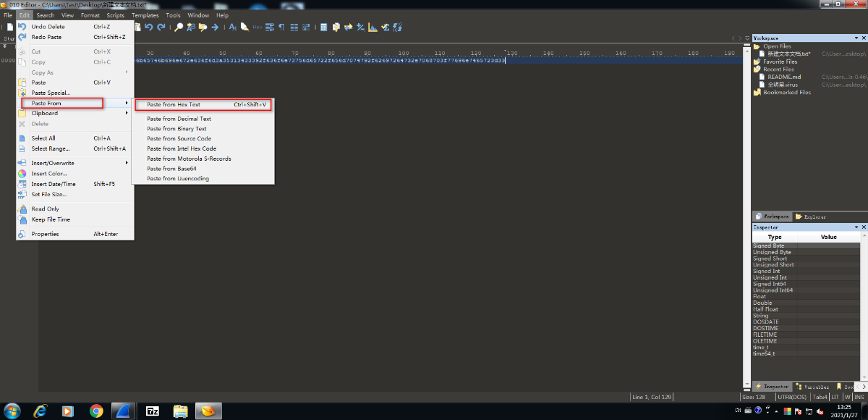
Task: Open the File menu
Action: (x=8, y=15)
